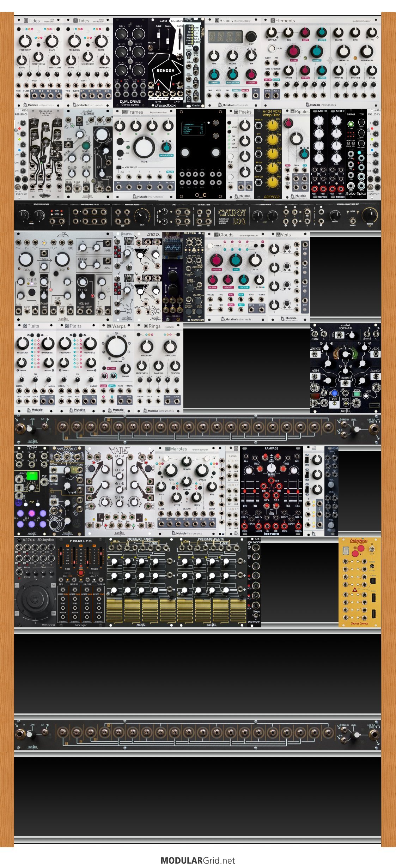Select the Erica Synths Dual Drive module
This screenshot has height=868, width=396.
(x=130, y=62)
